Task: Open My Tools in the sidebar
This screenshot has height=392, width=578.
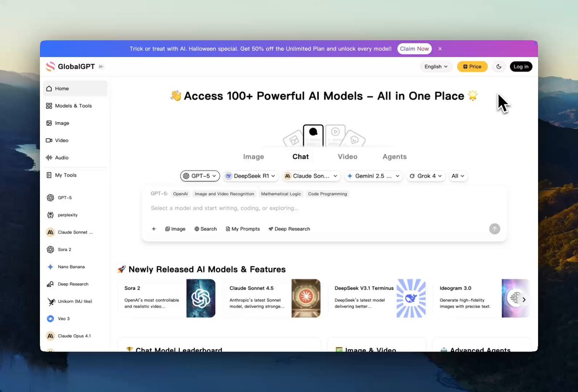Action: tap(75, 175)
